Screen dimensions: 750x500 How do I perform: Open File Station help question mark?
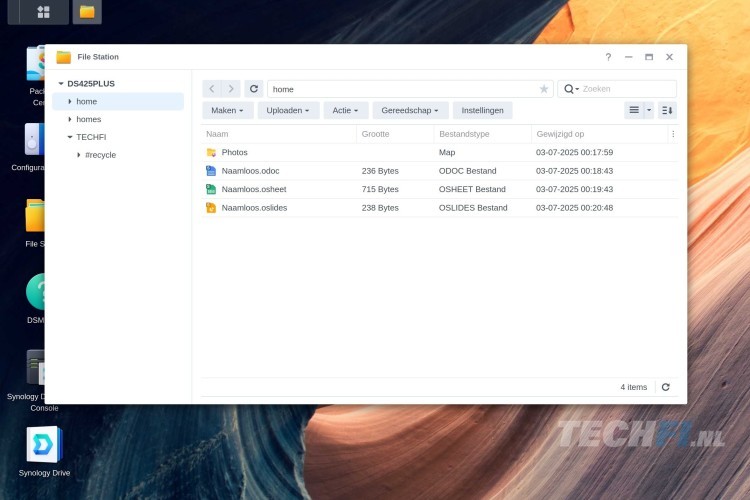(608, 57)
